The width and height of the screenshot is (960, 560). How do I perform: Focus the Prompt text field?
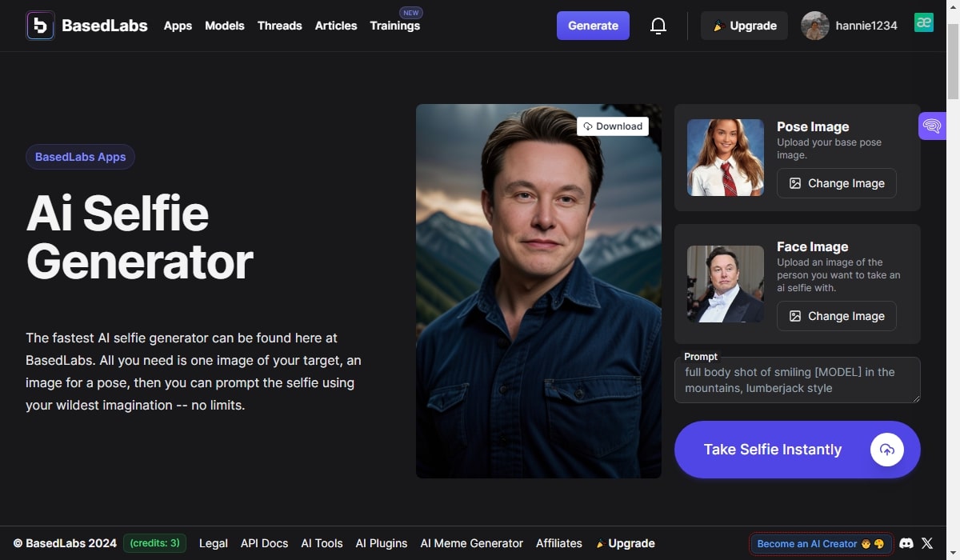point(797,381)
